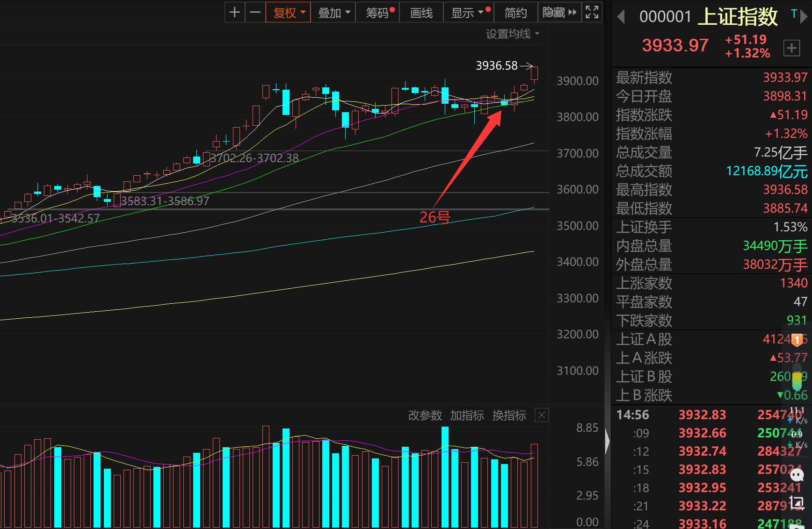Go to previous stock with left arrow
The image size is (812, 529).
point(621,17)
